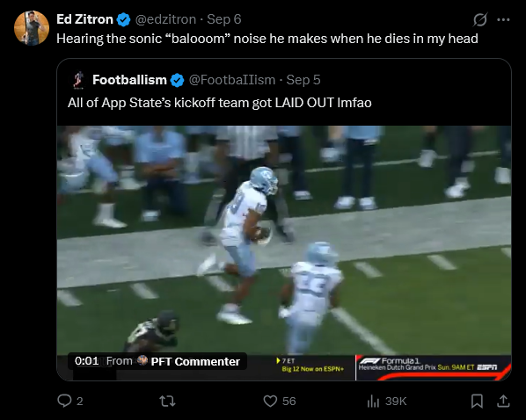The width and height of the screenshot is (526, 420).
Task: Click the @edzitron handle
Action: (x=165, y=19)
